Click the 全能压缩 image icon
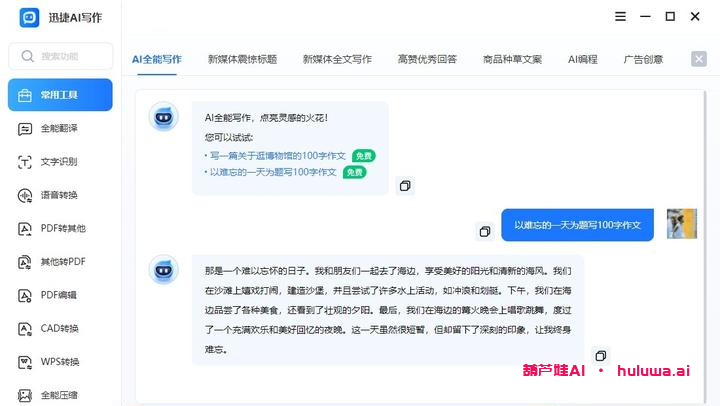The width and height of the screenshot is (720, 406). coord(25,395)
